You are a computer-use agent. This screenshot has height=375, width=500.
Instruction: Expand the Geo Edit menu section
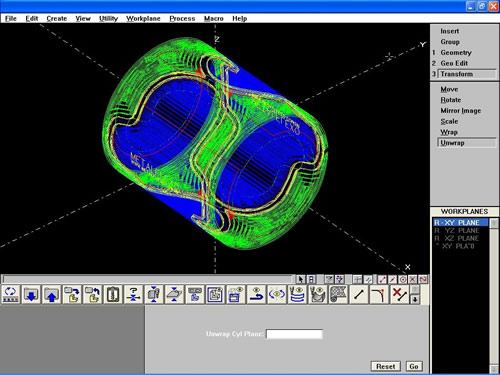point(454,63)
